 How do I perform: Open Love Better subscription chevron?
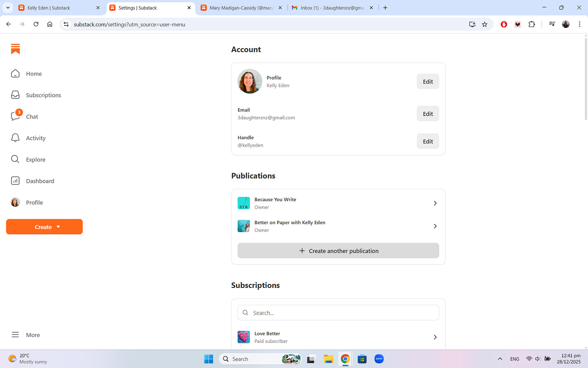click(435, 337)
